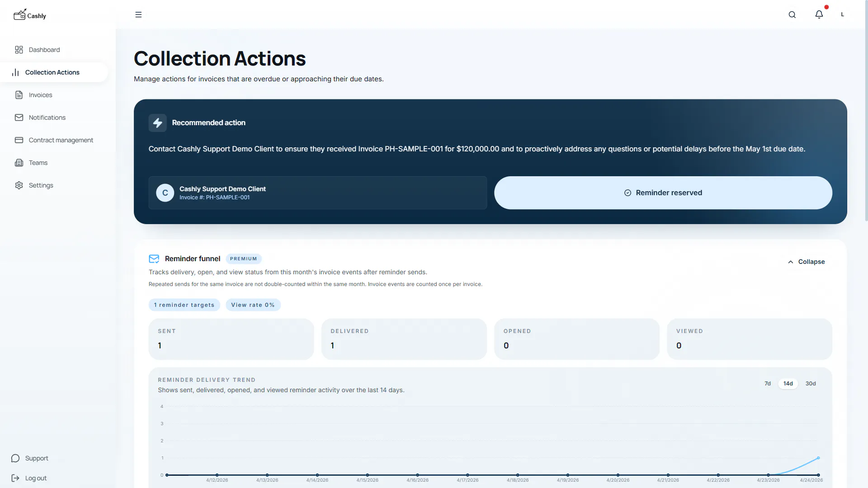Click the PREMIUM badge

(244, 259)
